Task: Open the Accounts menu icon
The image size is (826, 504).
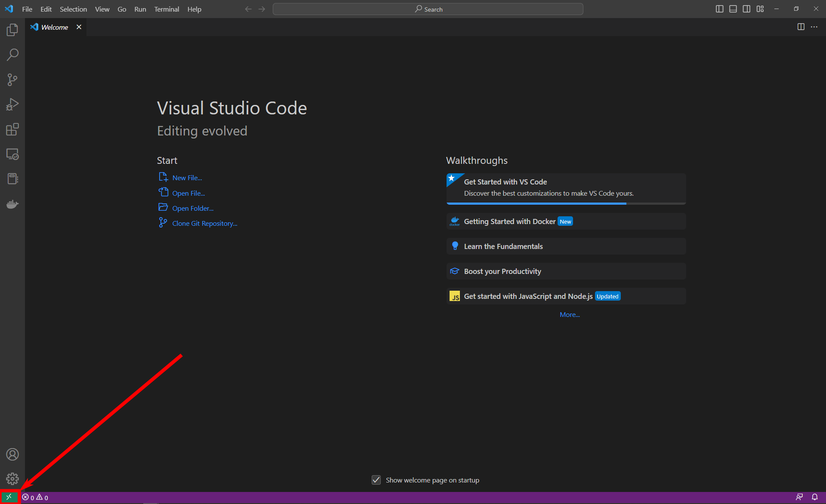Action: 12,454
